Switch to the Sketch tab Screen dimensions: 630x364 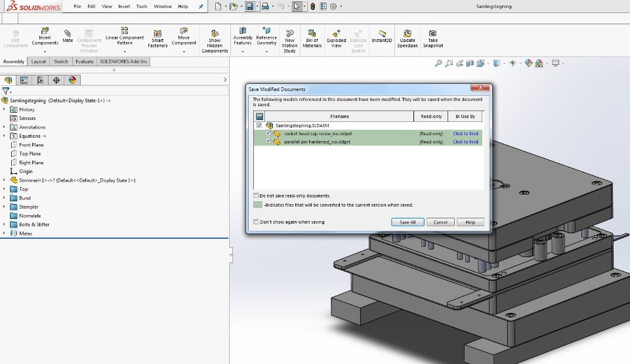pos(61,62)
